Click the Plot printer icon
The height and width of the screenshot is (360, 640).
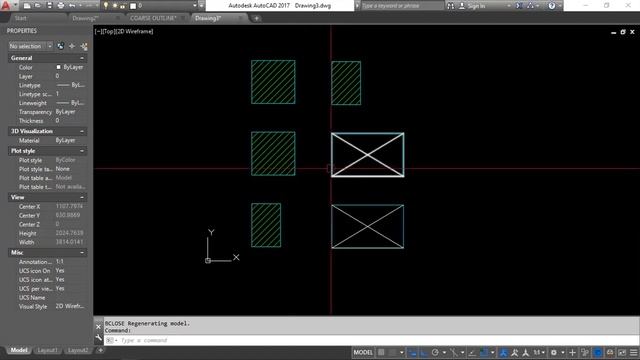point(61,6)
